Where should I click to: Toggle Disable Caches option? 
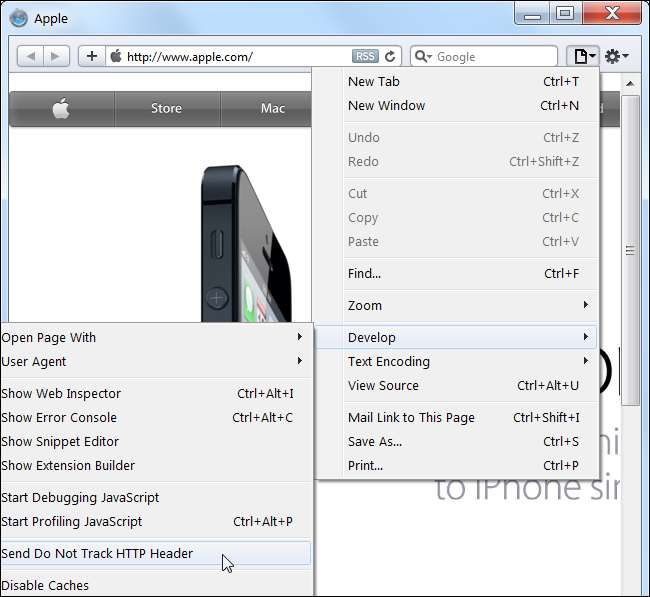pyautogui.click(x=155, y=585)
